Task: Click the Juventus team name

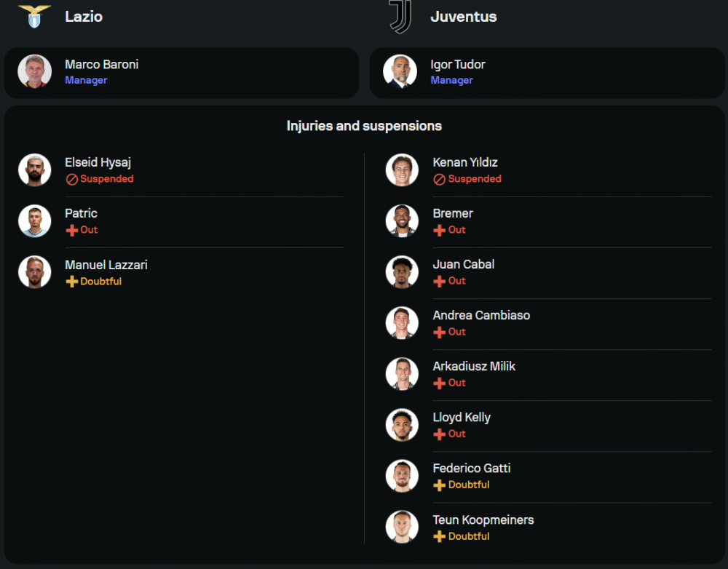Action: 463,17
